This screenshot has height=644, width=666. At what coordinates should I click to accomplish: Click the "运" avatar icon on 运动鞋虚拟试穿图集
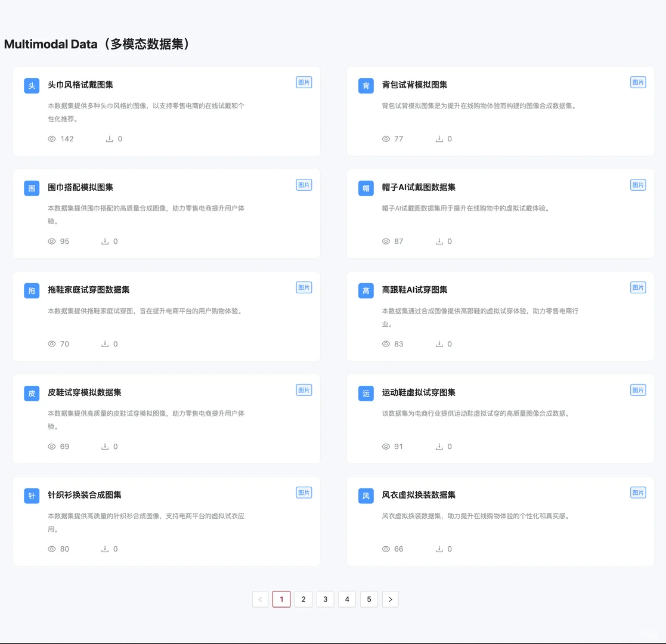tap(365, 393)
